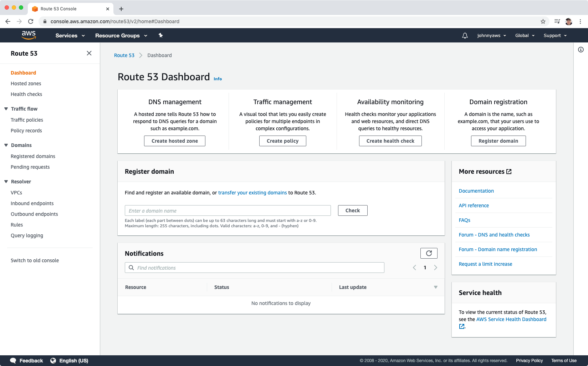Click the Find notifications search field
This screenshot has width=588, height=366.
tap(255, 268)
